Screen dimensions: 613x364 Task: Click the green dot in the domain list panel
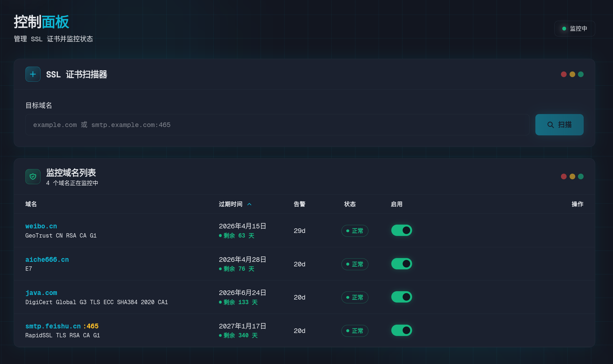tap(581, 176)
